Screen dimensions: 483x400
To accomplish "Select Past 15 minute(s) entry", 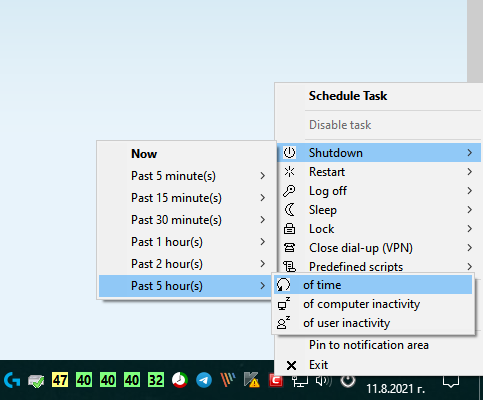I will (x=185, y=198).
